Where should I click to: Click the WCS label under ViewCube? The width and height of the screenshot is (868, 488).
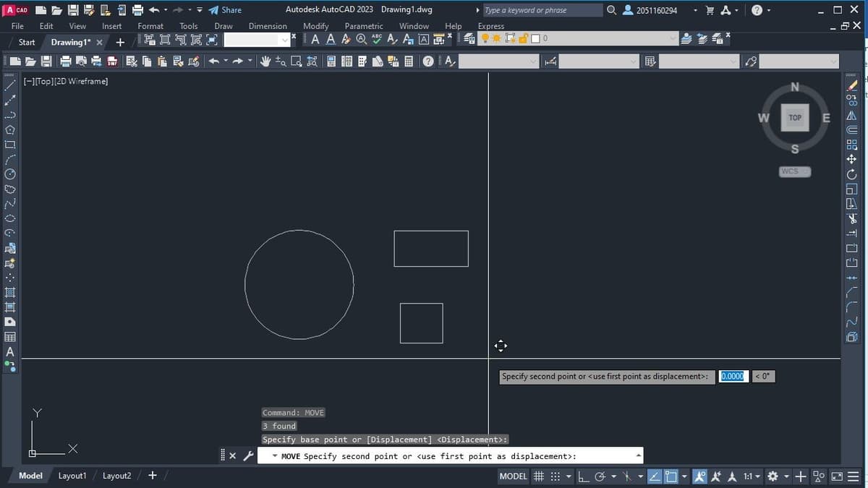(794, 171)
